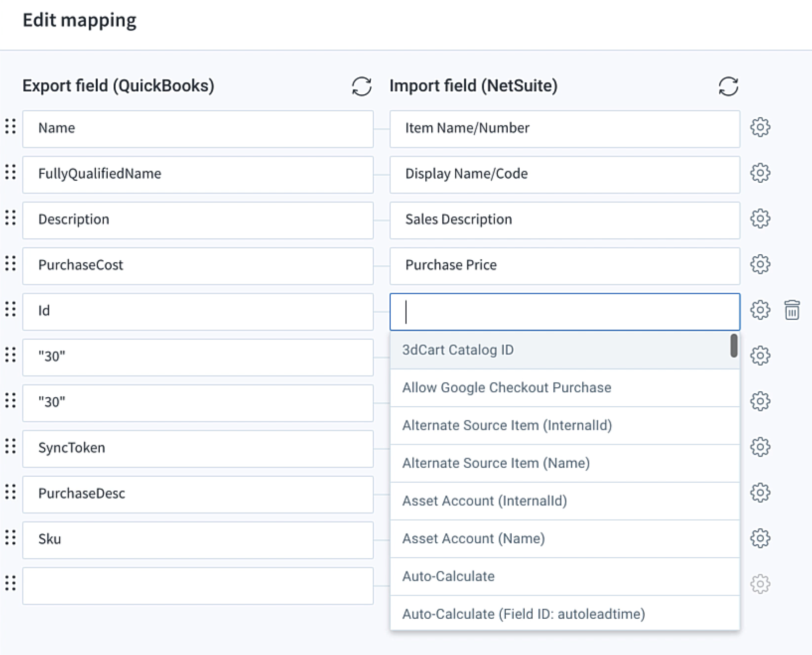The width and height of the screenshot is (812, 655).
Task: Grab the drag handle beside Description field
Action: [x=10, y=218]
